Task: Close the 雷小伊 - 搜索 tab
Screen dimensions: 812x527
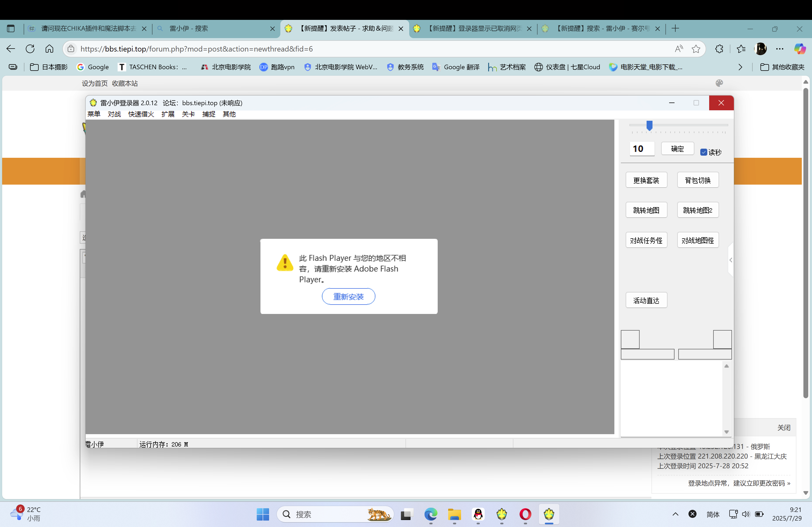Action: click(x=273, y=29)
